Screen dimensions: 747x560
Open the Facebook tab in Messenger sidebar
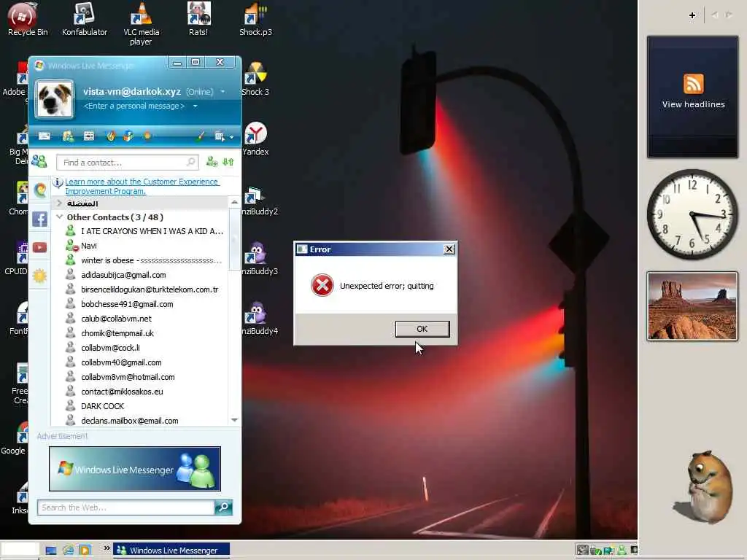pos(40,219)
